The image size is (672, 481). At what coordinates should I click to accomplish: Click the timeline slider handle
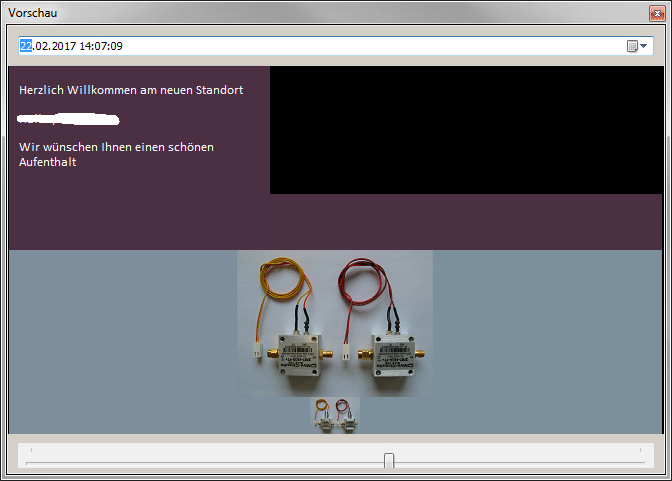[x=389, y=460]
